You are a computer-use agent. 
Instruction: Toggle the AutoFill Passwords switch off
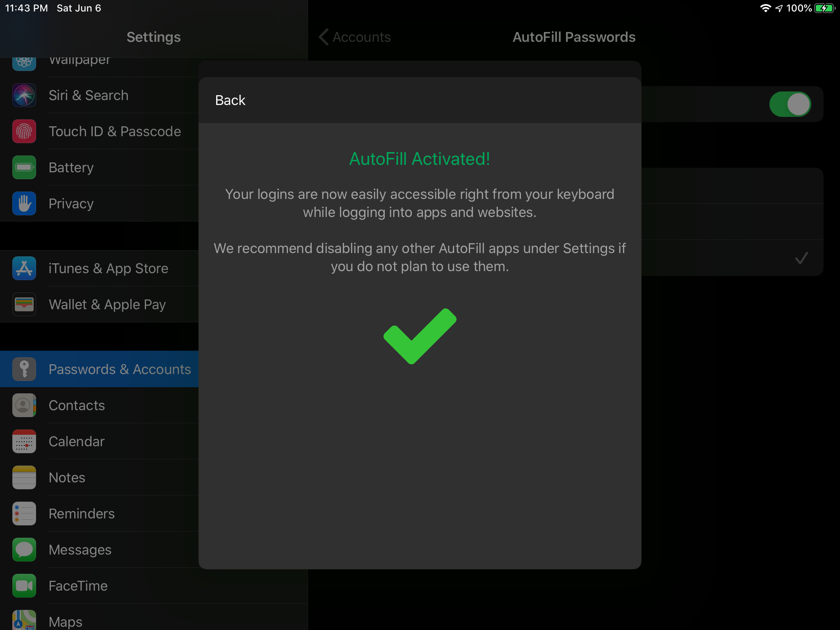click(x=790, y=104)
